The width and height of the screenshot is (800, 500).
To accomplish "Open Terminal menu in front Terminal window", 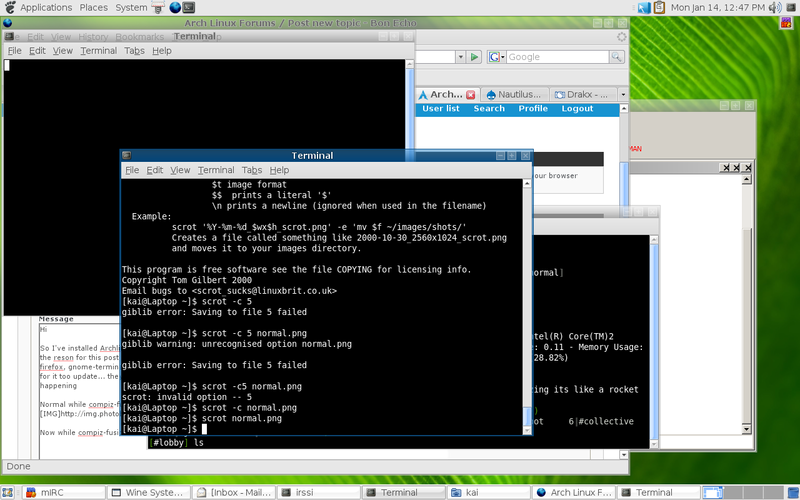I will [216, 170].
